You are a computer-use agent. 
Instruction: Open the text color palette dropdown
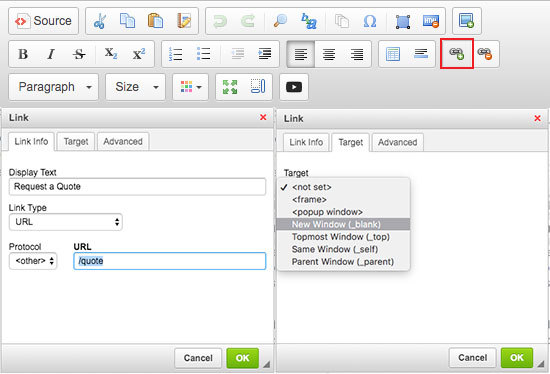[190, 87]
